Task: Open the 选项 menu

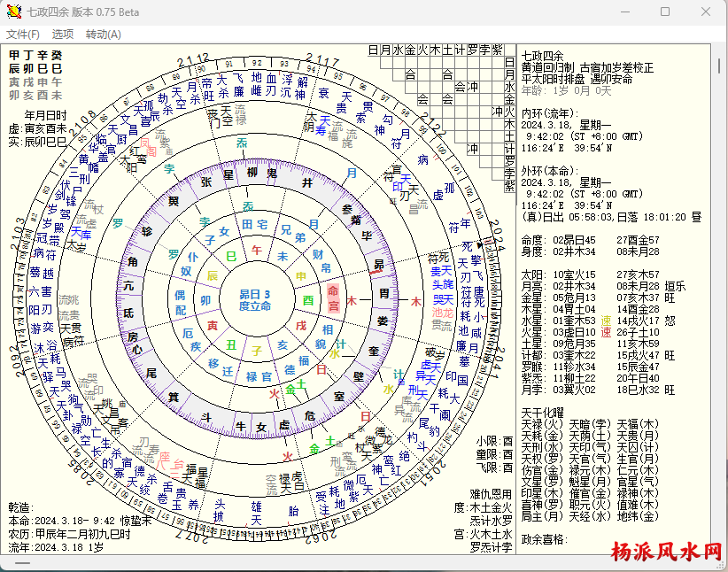Action: tap(63, 34)
